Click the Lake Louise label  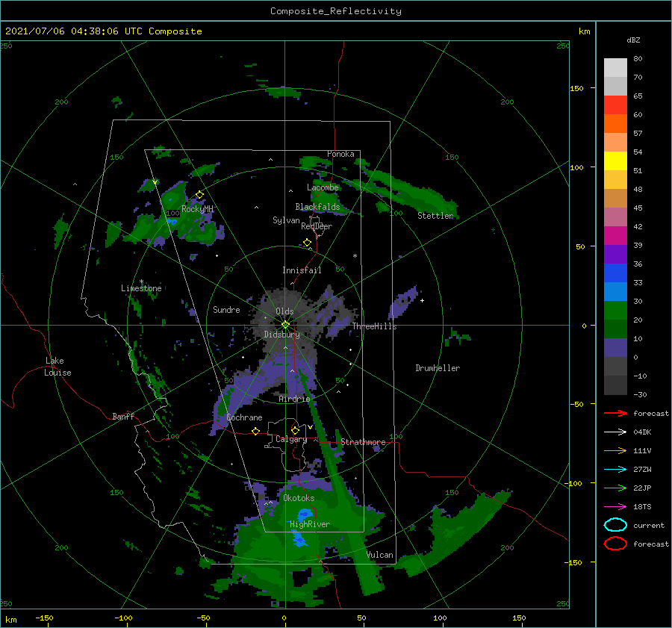[57, 367]
